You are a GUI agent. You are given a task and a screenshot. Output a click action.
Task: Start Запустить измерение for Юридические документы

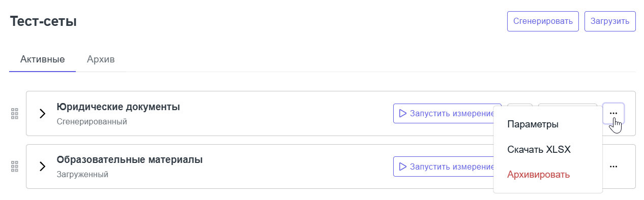(x=447, y=113)
